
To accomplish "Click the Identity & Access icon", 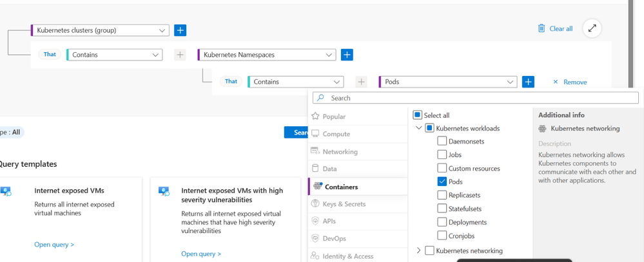I will click(x=315, y=256).
